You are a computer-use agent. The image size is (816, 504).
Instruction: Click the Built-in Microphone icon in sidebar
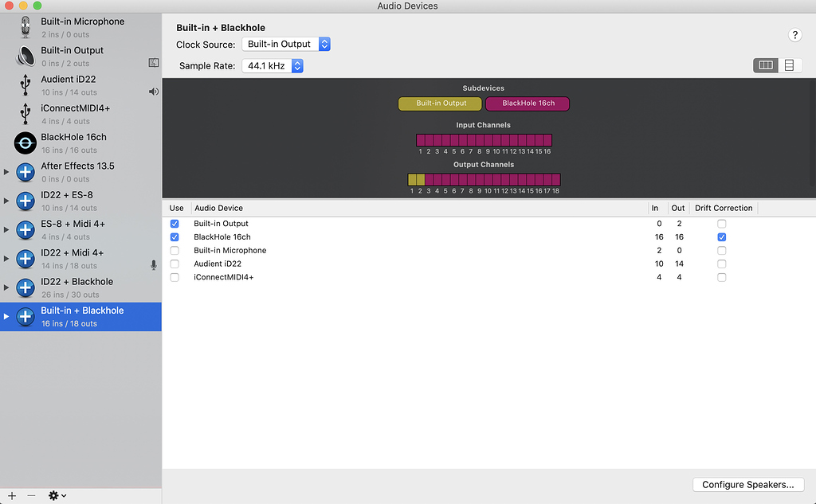point(25,27)
